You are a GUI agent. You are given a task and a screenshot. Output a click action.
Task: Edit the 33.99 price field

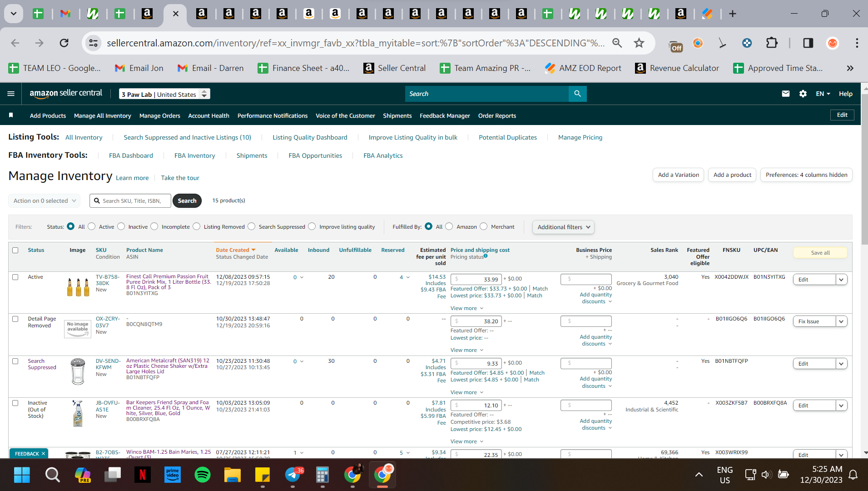coord(476,279)
